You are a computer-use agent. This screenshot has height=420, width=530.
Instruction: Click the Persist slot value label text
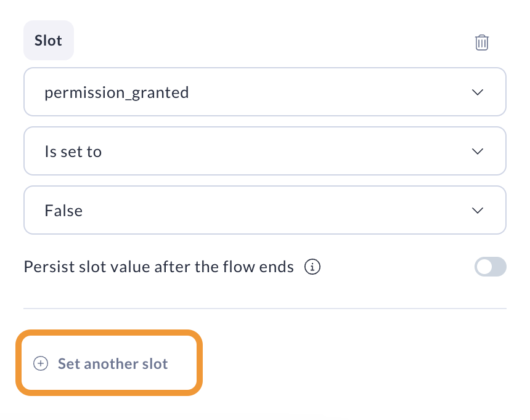[158, 267]
